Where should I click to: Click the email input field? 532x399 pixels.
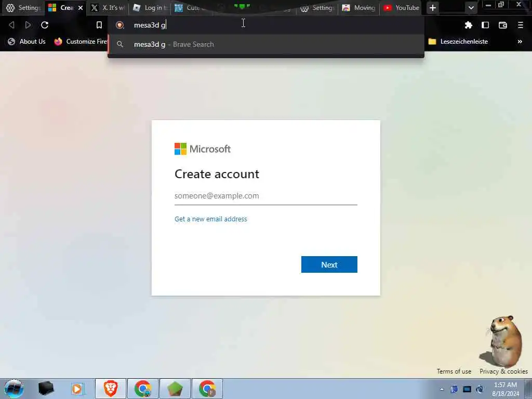265,196
